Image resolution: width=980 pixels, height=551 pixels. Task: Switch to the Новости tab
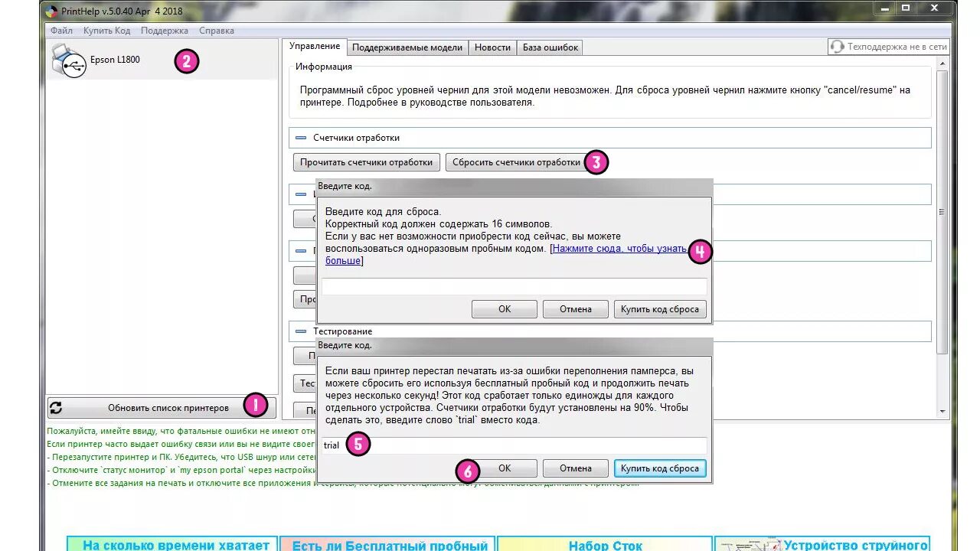tap(492, 47)
